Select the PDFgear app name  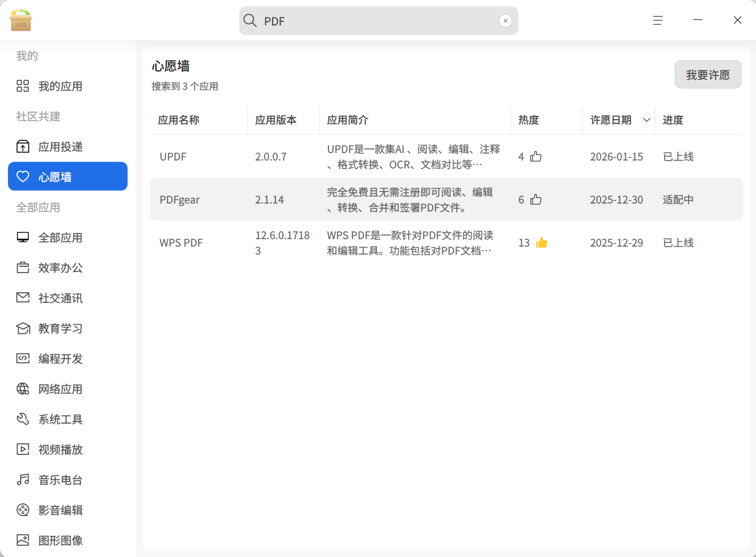(180, 200)
